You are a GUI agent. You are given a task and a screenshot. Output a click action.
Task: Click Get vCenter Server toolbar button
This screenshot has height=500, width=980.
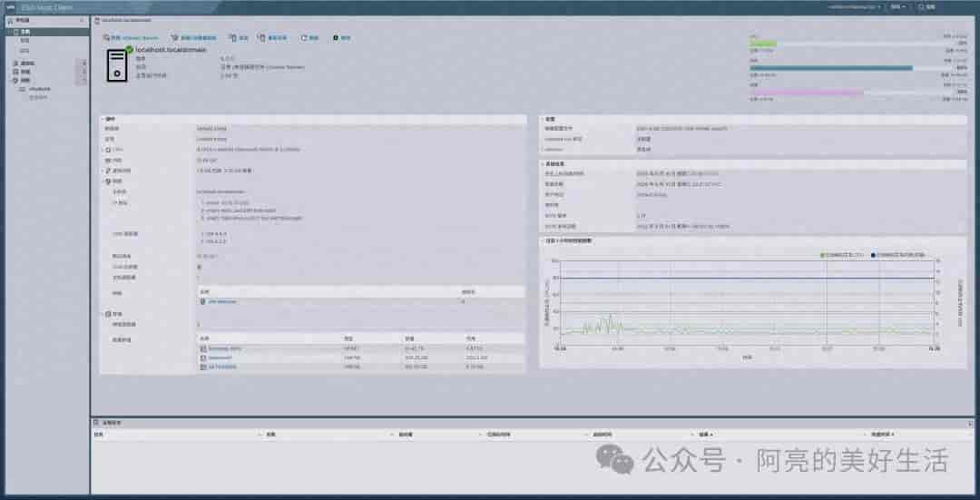click(132, 38)
